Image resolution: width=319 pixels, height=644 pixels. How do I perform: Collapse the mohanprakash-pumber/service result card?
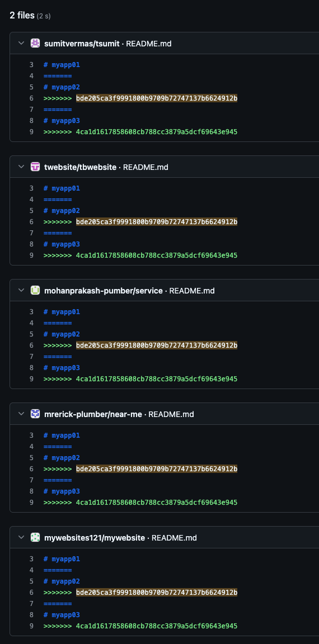pos(21,290)
